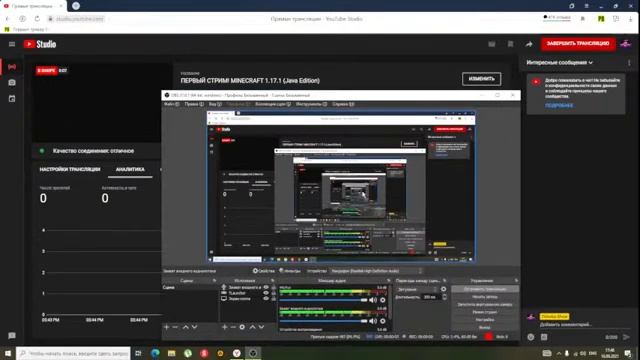Open OBS Scene Collection menu

click(x=273, y=104)
